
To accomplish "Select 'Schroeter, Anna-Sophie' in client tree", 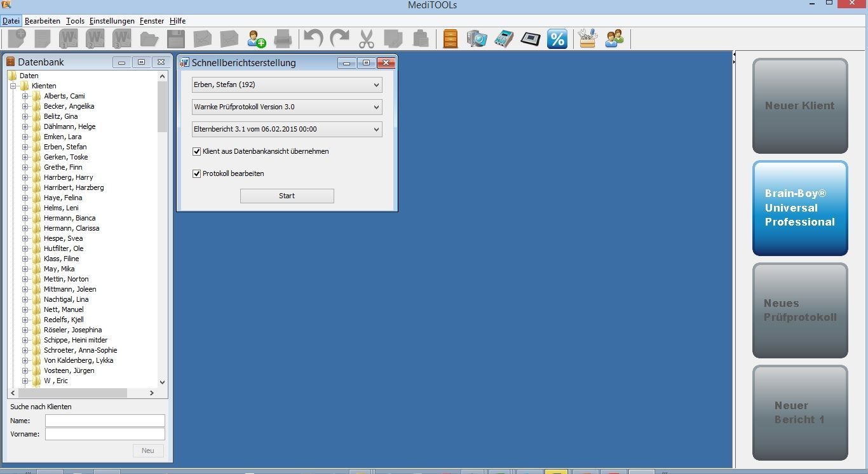I will click(80, 350).
